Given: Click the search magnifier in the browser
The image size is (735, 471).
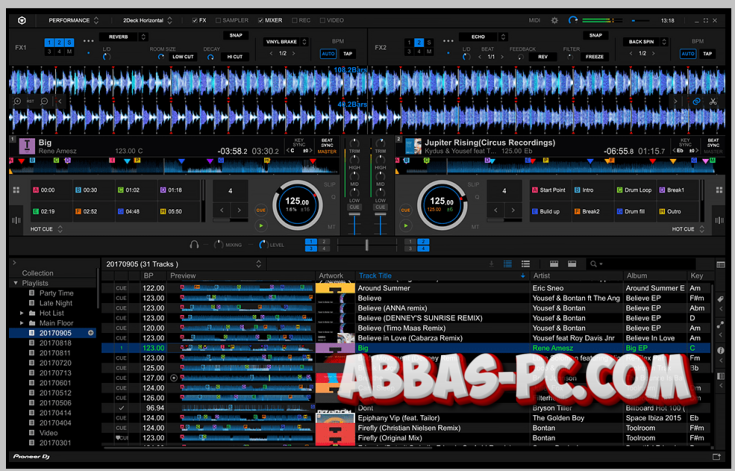Looking at the screenshot, I should 593,264.
